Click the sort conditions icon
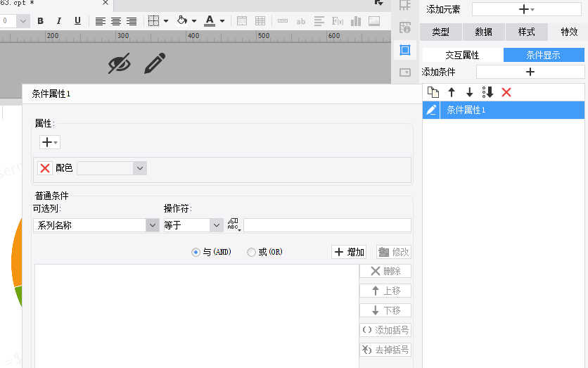The height and width of the screenshot is (368, 588). 487,92
